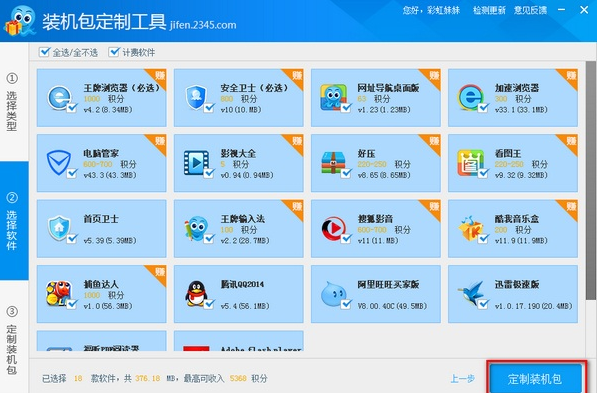Viewport: 598px width, 393px height.
Task: Click the 酷我音乐盒 icon
Action: [471, 229]
